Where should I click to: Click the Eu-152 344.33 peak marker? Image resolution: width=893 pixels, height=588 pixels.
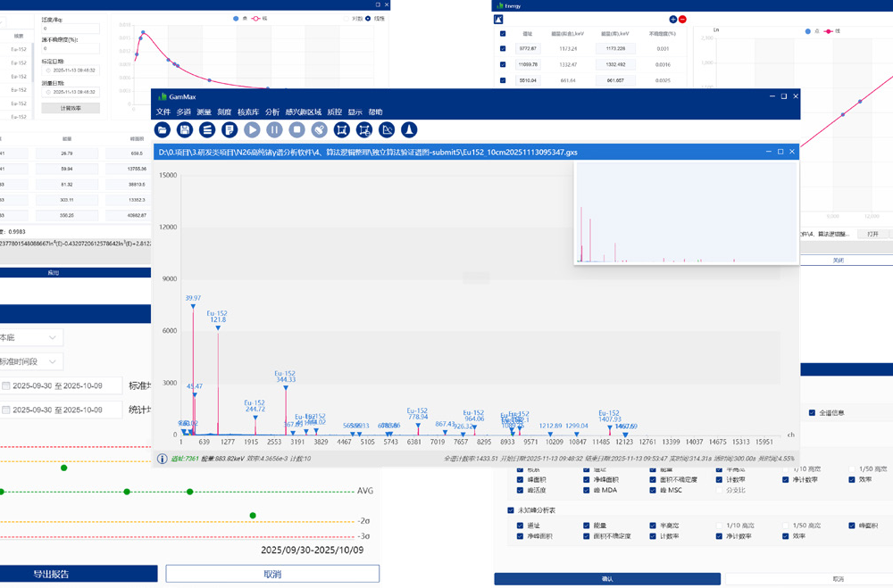tap(286, 387)
